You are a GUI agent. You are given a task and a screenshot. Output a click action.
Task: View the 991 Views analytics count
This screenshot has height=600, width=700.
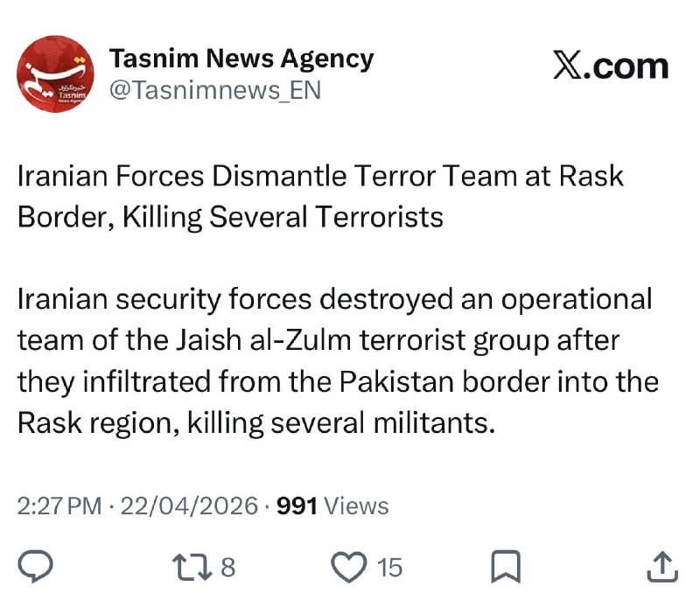(332, 506)
